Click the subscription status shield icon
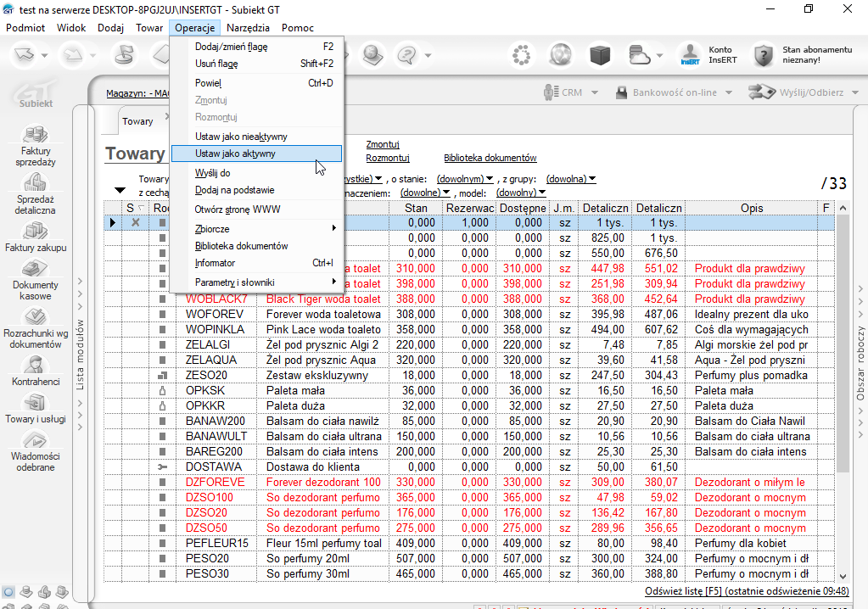The width and height of the screenshot is (868, 609). tap(764, 55)
